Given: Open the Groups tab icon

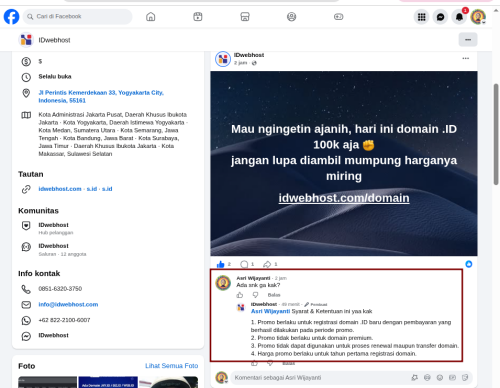Looking at the screenshot, I should (292, 16).
